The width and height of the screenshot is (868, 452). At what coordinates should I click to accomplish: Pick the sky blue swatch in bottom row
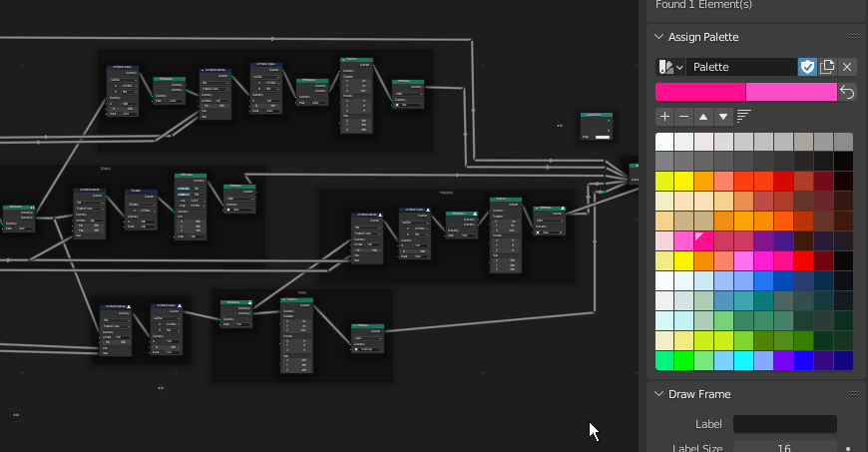pos(724,360)
